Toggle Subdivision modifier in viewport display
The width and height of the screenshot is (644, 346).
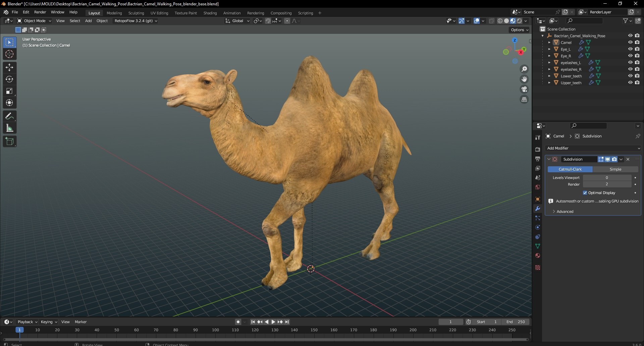(x=607, y=159)
